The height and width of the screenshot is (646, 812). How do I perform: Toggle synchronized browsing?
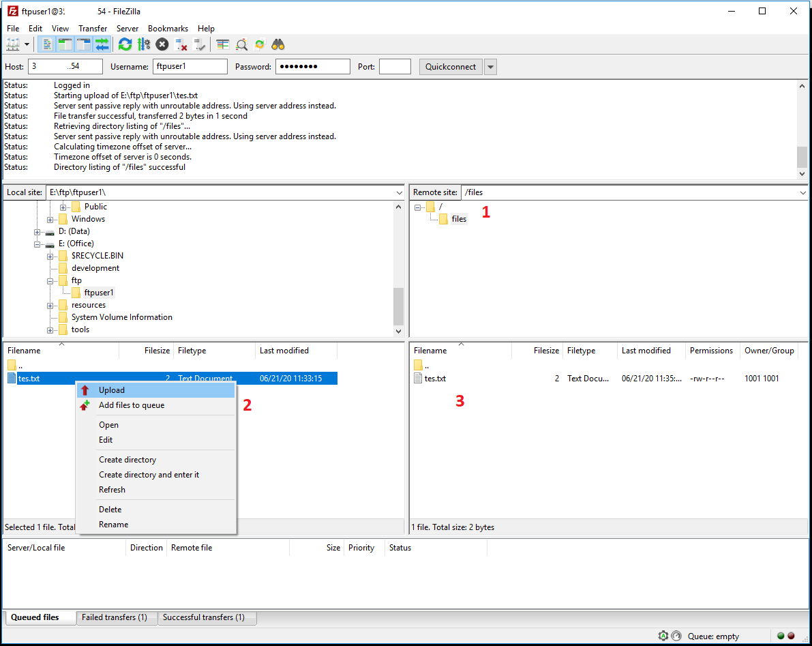pos(260,44)
